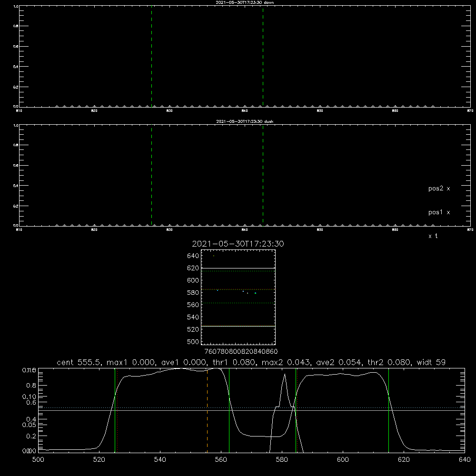This screenshot has width=476, height=476.
Task: Click the 560 y-axis label of small plot
Action: [x=193, y=305]
